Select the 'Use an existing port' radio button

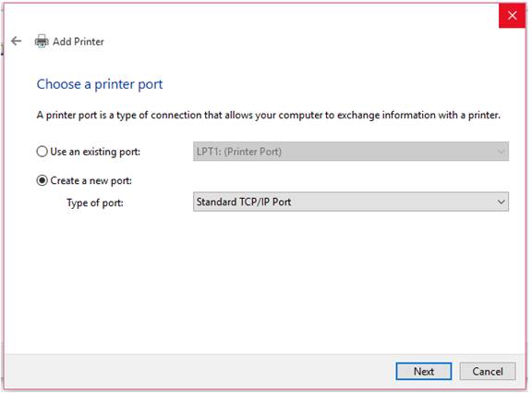(x=42, y=152)
